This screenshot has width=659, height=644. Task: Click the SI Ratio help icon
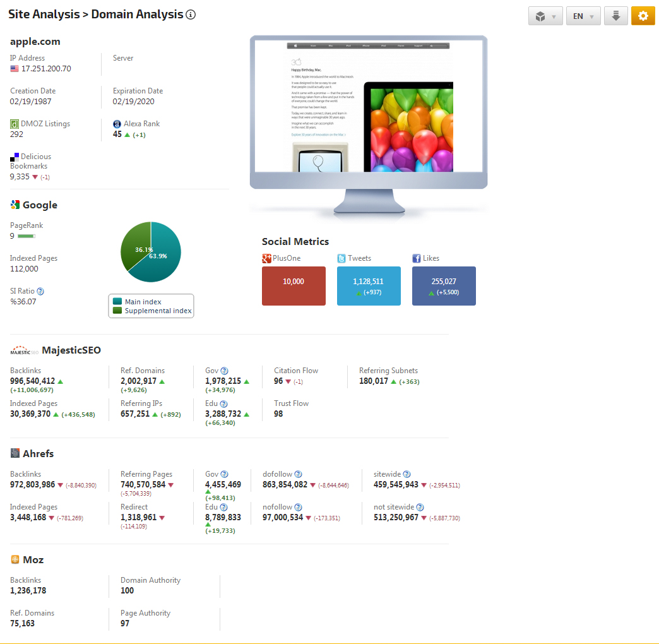pyautogui.click(x=40, y=291)
